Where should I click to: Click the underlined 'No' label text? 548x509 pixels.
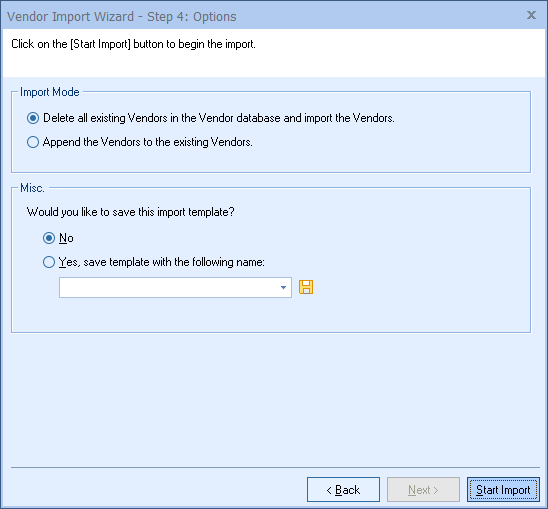point(66,238)
